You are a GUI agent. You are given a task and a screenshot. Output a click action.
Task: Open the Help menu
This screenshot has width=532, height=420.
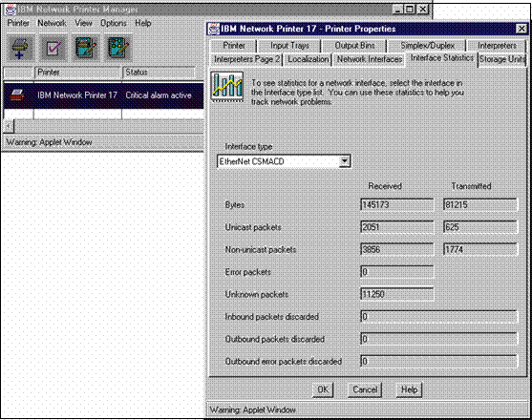143,23
